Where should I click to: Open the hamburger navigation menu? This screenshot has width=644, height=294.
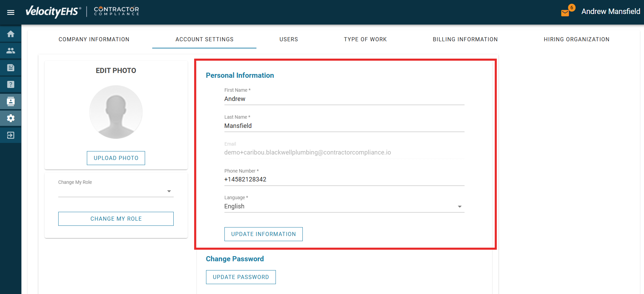tap(11, 12)
